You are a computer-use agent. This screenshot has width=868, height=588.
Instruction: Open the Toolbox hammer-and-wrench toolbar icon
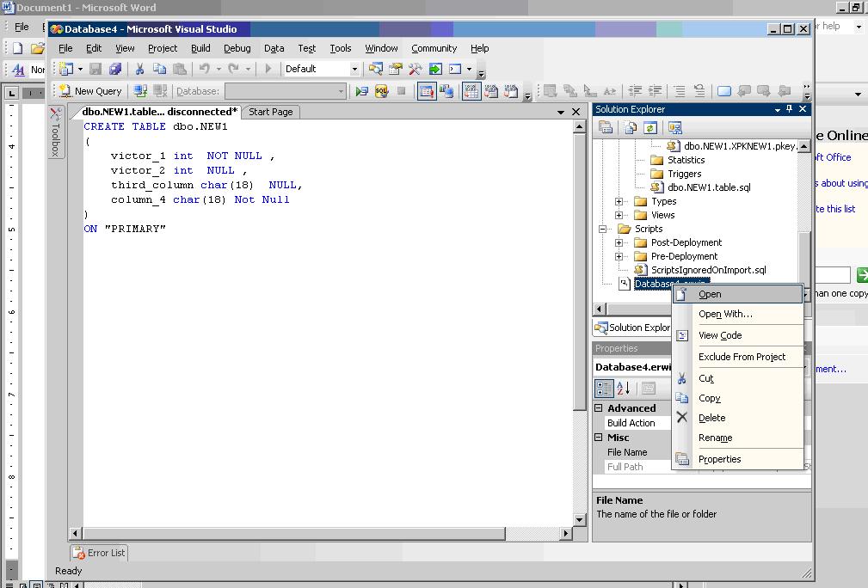pyautogui.click(x=415, y=69)
